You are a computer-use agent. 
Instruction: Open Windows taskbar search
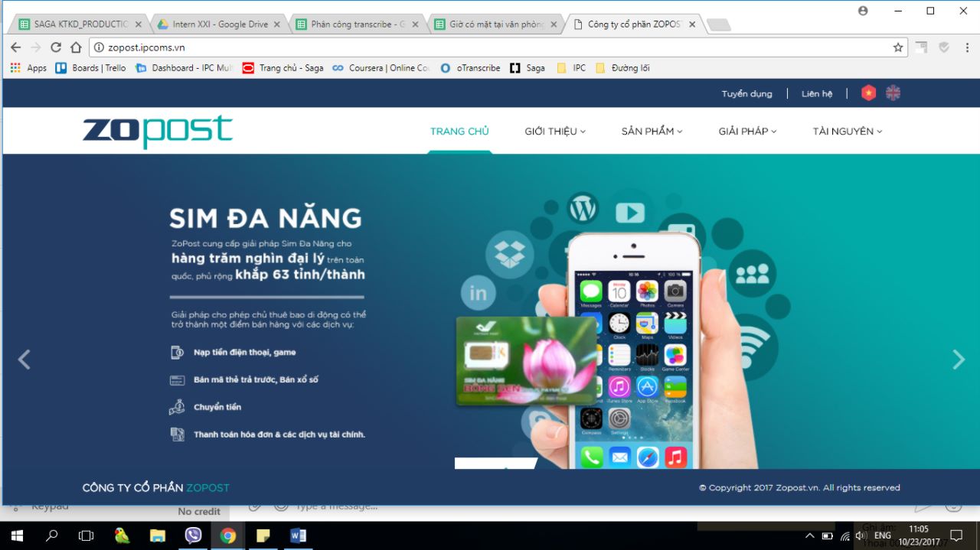tap(51, 535)
